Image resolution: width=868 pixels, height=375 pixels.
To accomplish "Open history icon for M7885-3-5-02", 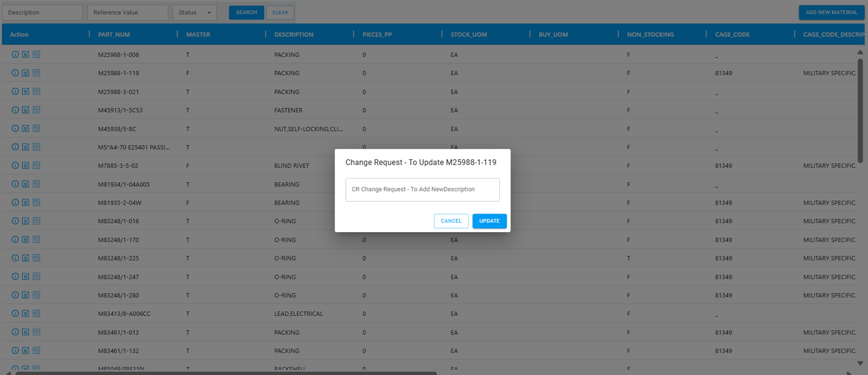I will [x=36, y=166].
